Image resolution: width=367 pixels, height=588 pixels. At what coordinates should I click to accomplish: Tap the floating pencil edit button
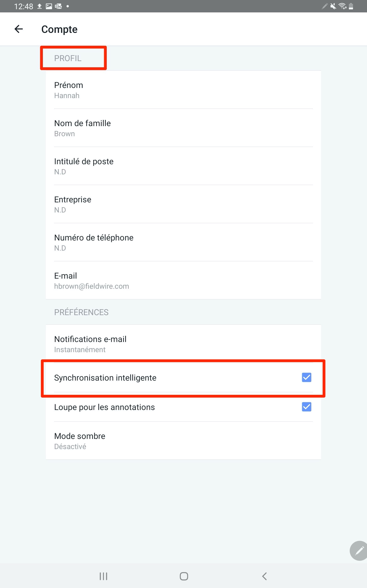pos(359,551)
